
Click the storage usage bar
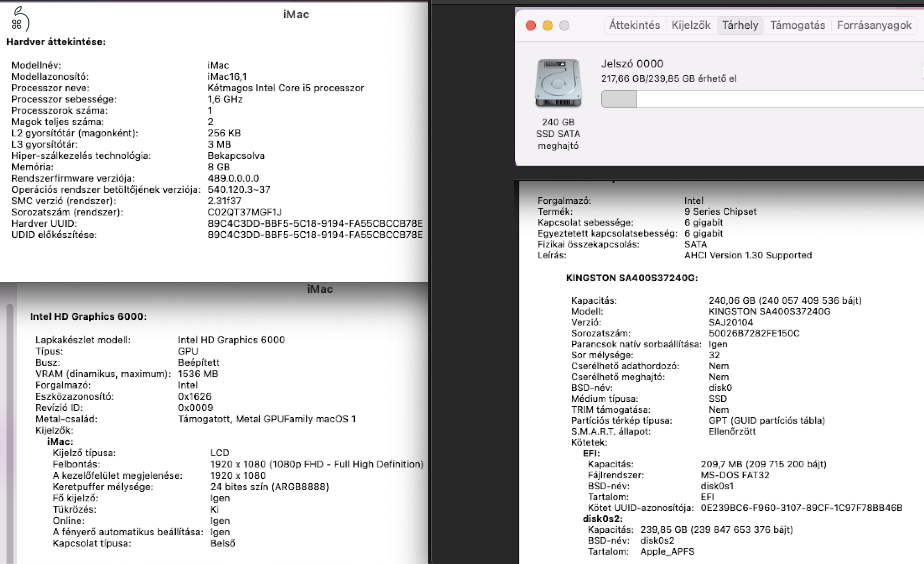click(762, 99)
